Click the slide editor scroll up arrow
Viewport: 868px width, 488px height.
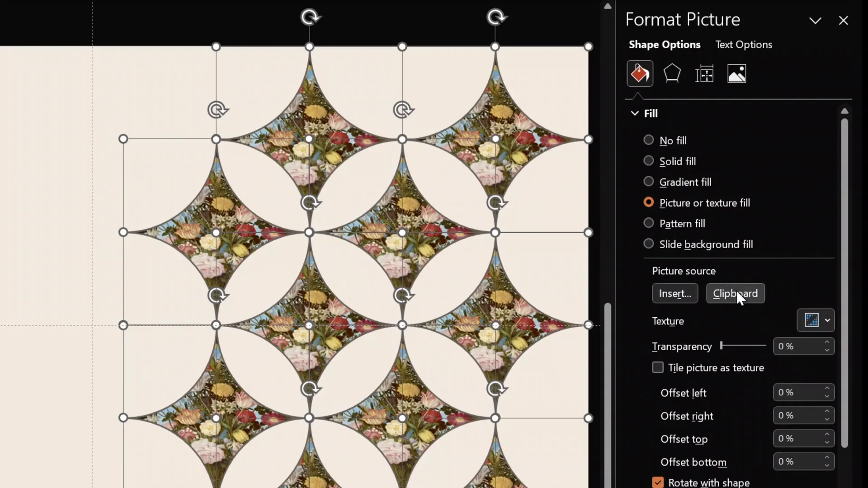pos(608,6)
